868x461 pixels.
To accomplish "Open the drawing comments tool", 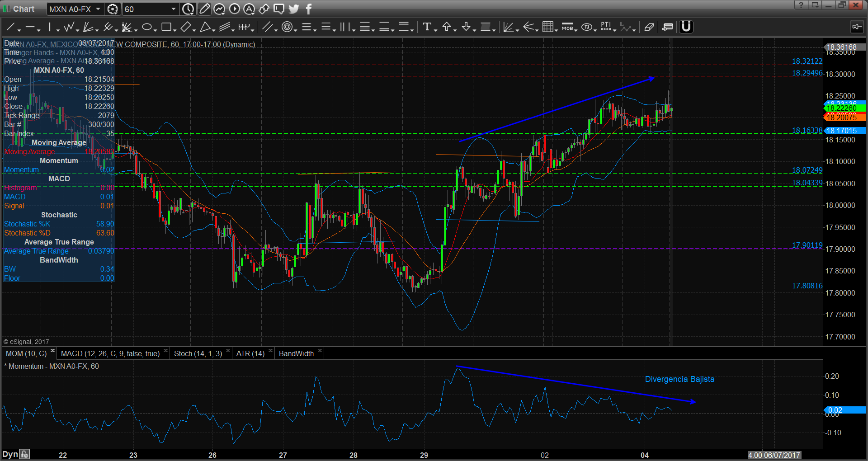I will pos(668,27).
